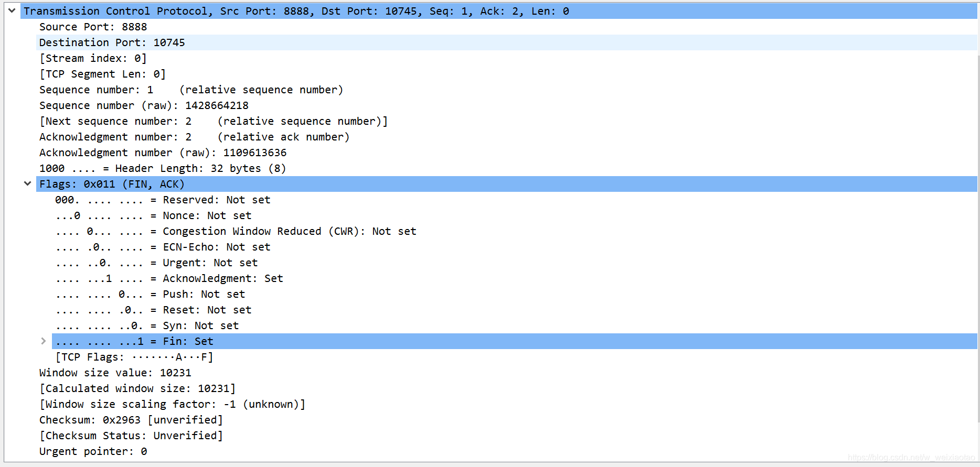Select Congestion Window Reduced (CWR) flag row
This screenshot has width=980, height=467.
514,231
